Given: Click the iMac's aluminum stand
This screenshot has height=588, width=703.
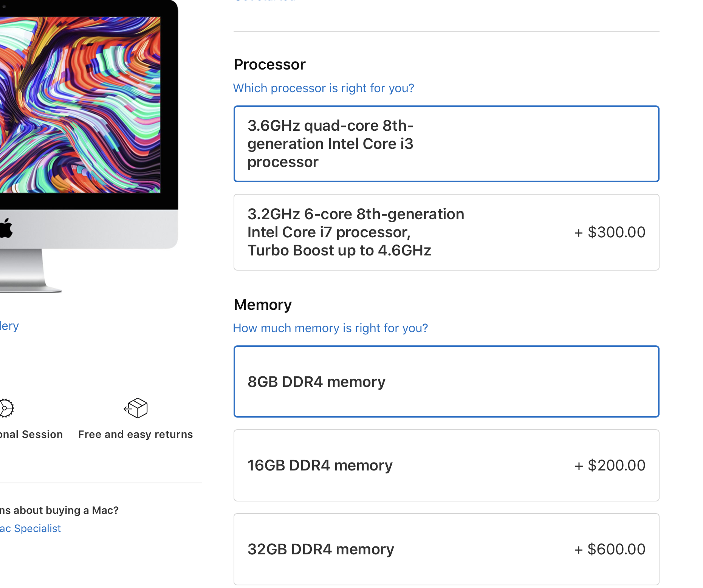Looking at the screenshot, I should 23,270.
